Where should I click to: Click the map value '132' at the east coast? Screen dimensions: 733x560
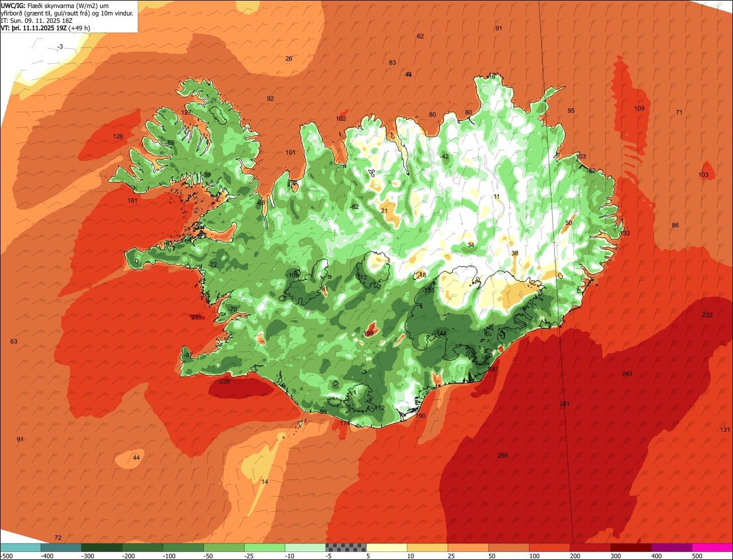pyautogui.click(x=625, y=234)
